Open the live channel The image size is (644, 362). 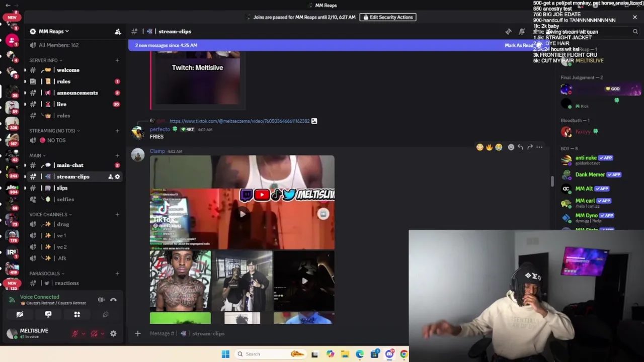61,104
